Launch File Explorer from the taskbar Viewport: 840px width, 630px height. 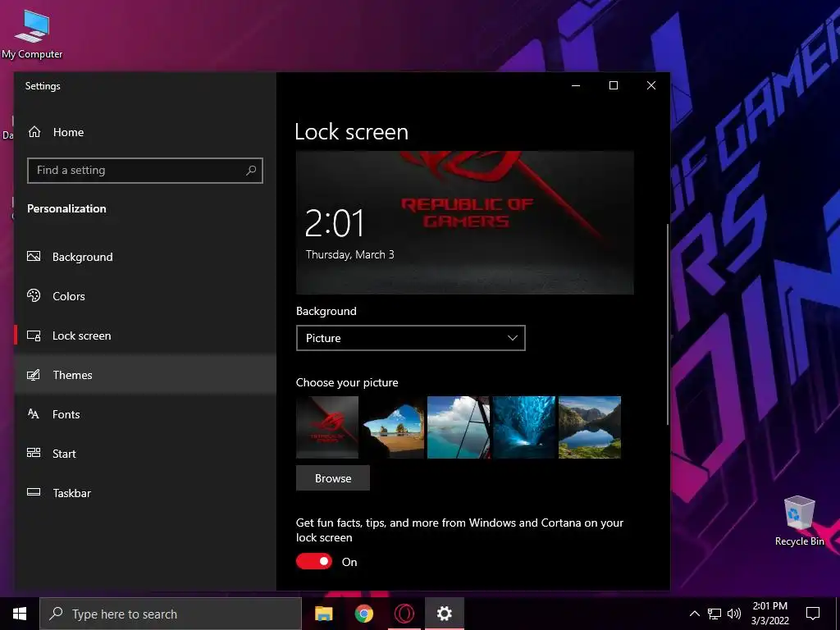point(323,614)
